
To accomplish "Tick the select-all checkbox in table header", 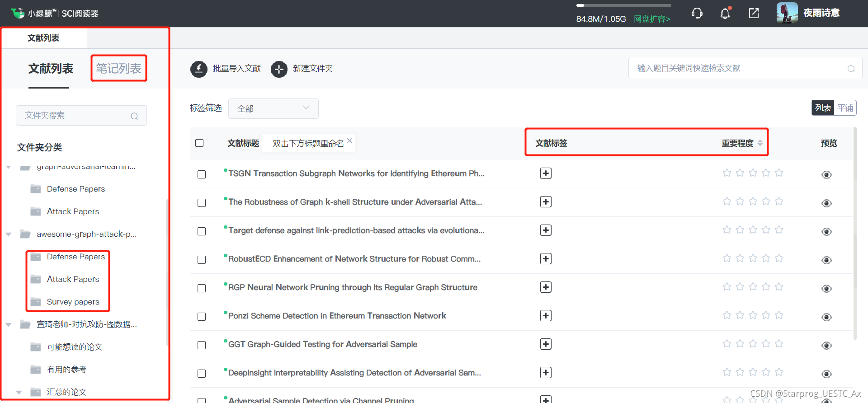I will point(199,143).
